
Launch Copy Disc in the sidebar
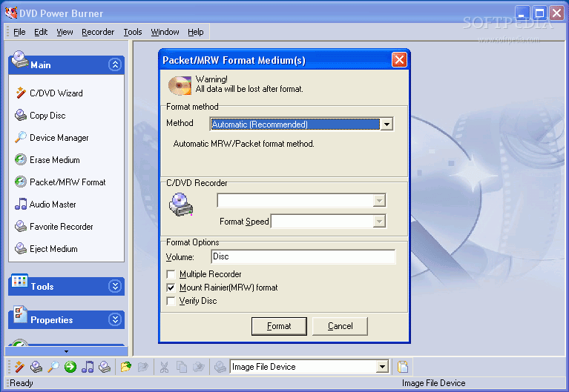pyautogui.click(x=40, y=116)
